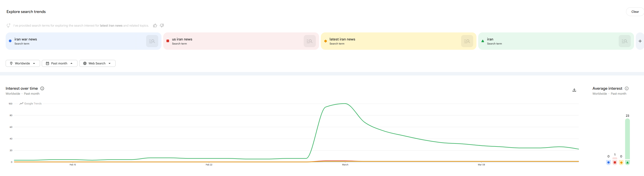Edit the iran war news search term
The image size is (644, 176).
click(x=26, y=39)
